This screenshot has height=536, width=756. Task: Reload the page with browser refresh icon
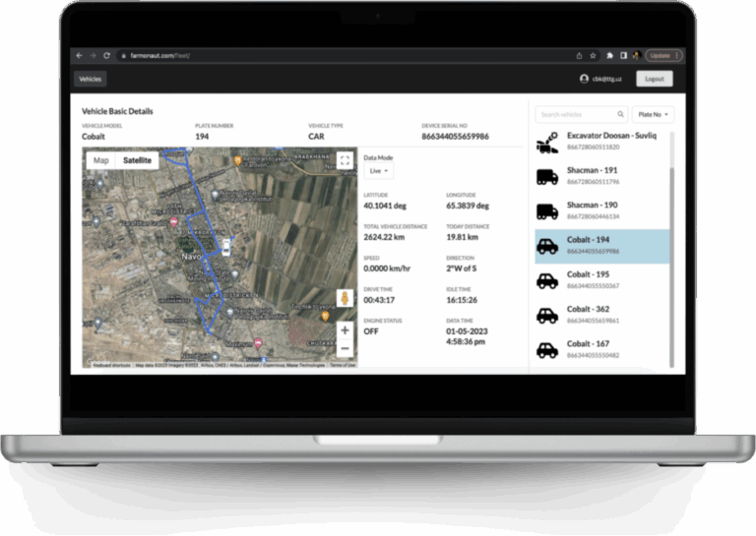pos(106,56)
